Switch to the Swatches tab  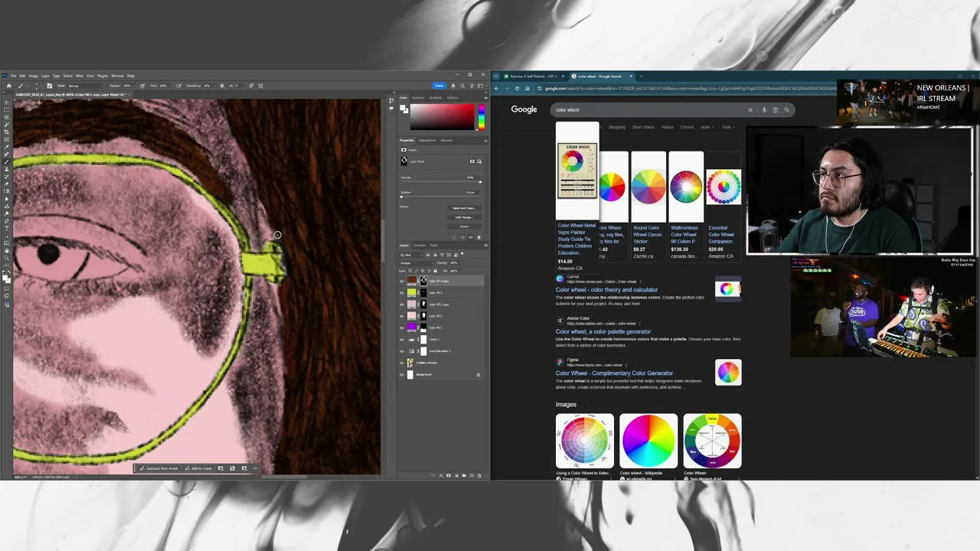(418, 98)
